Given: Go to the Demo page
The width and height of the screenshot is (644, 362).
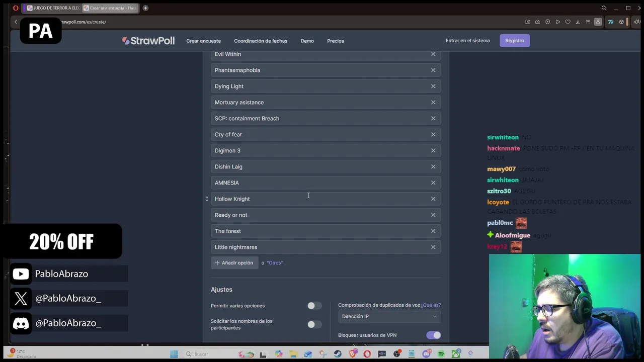Looking at the screenshot, I should [x=307, y=41].
